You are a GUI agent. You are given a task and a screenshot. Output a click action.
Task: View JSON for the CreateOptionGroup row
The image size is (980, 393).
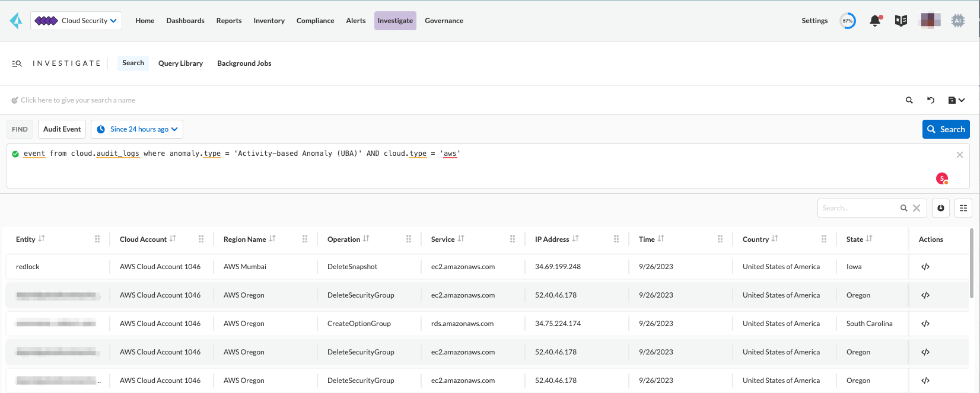925,324
